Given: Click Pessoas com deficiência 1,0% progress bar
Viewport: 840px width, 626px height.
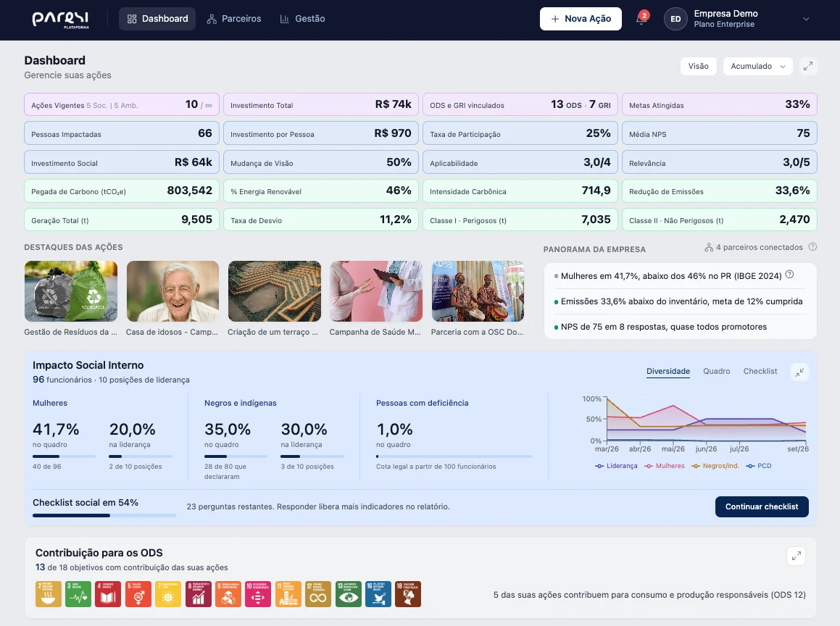Looking at the screenshot, I should point(454,456).
